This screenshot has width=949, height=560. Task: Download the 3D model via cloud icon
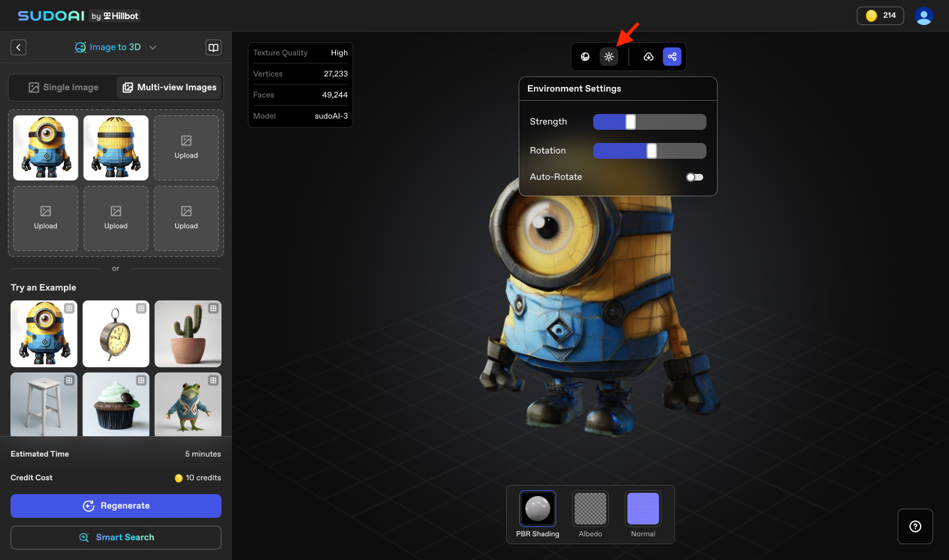pos(648,57)
